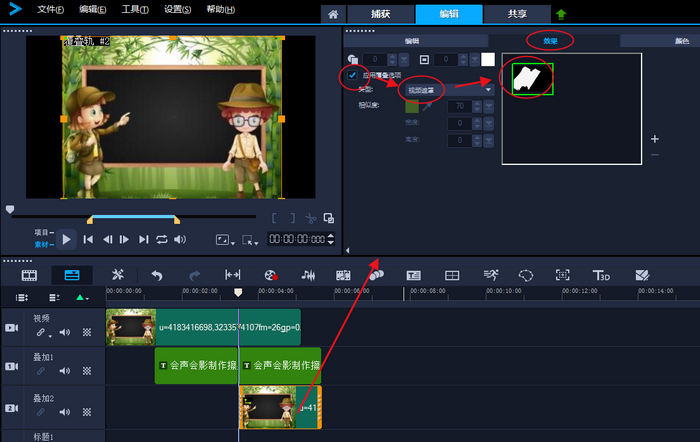Collapse the options panel with left arrow
The image size is (700, 442).
tap(347, 250)
